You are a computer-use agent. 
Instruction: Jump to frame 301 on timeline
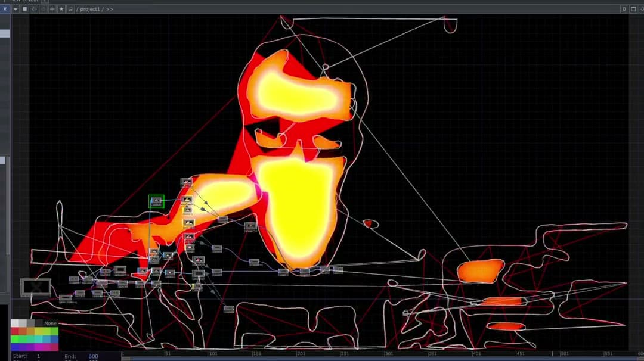click(389, 354)
